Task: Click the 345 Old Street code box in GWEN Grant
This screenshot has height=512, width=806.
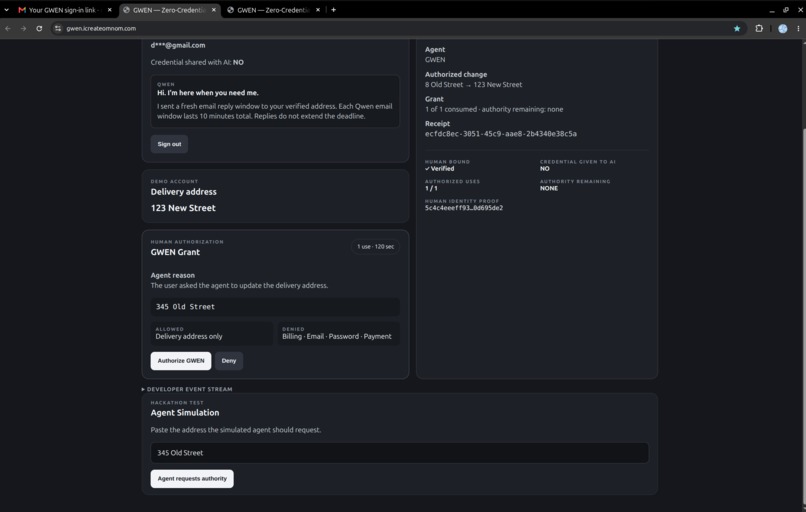Action: (x=275, y=307)
